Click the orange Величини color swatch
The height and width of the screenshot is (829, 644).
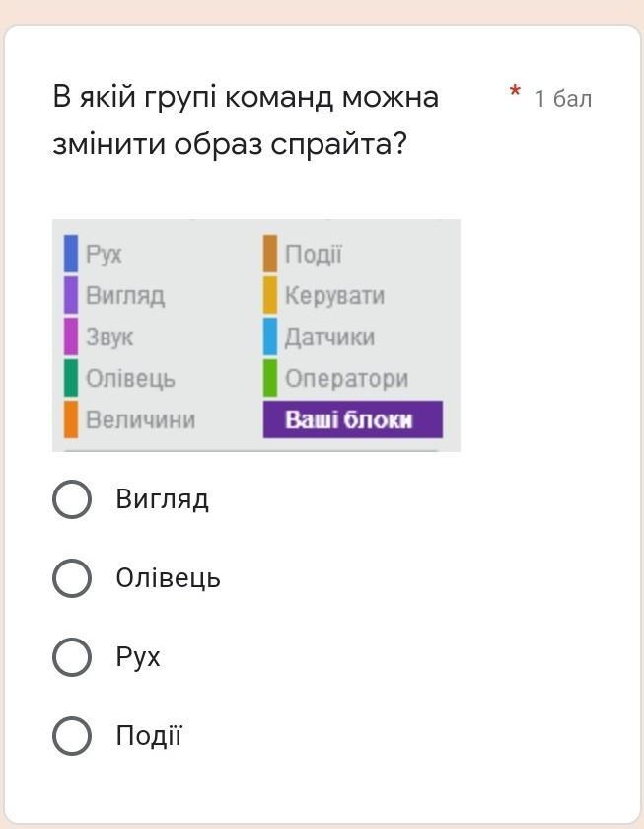pos(71,419)
